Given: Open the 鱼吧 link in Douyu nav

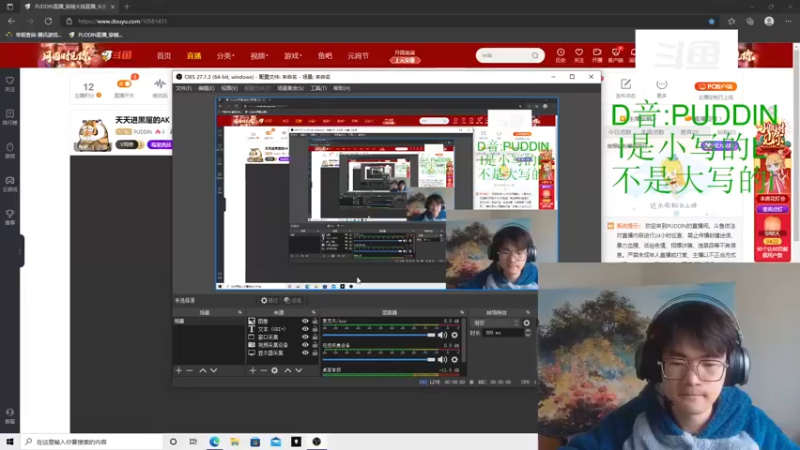Looking at the screenshot, I should [x=324, y=56].
